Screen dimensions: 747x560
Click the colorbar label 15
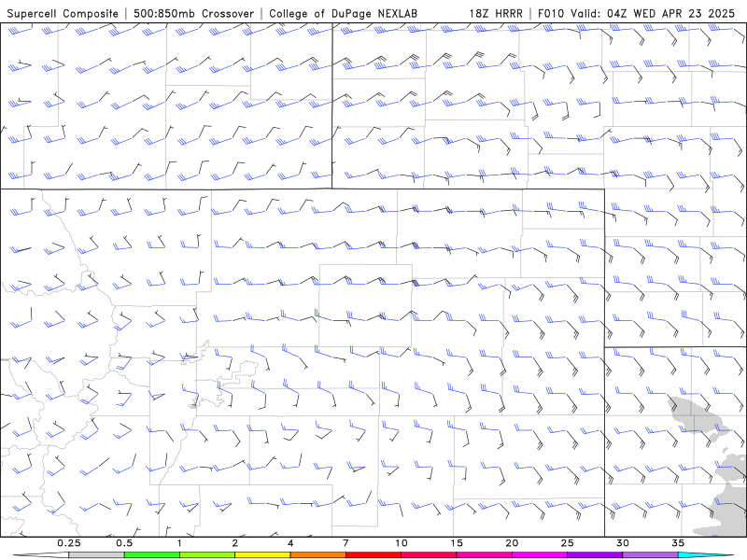pyautogui.click(x=457, y=543)
